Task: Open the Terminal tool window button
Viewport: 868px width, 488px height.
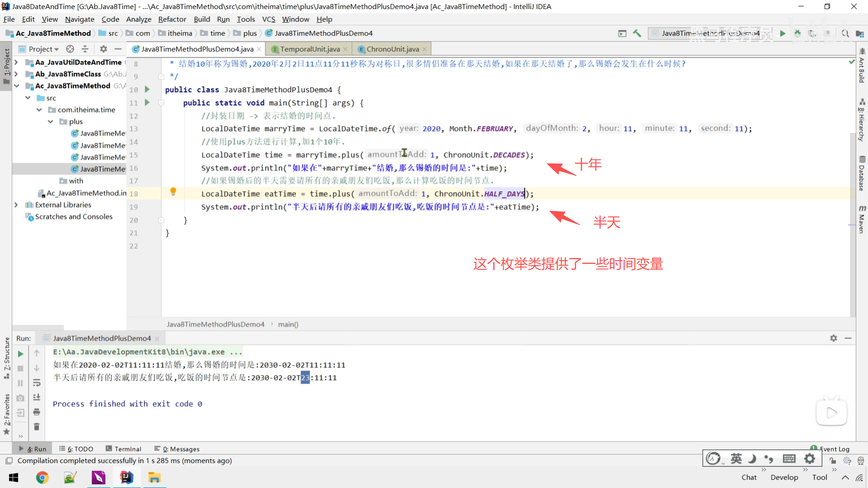Action: (x=123, y=449)
